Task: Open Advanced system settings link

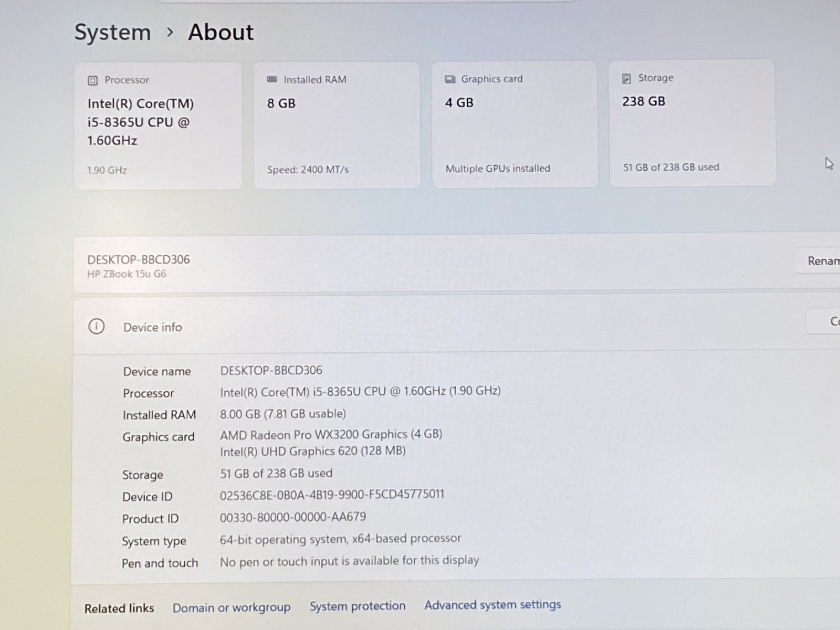Action: tap(492, 605)
